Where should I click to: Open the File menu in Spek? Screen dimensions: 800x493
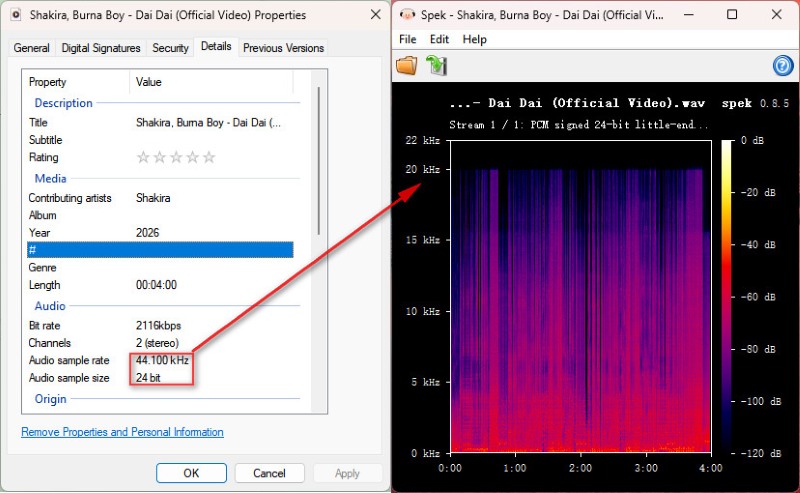click(408, 39)
